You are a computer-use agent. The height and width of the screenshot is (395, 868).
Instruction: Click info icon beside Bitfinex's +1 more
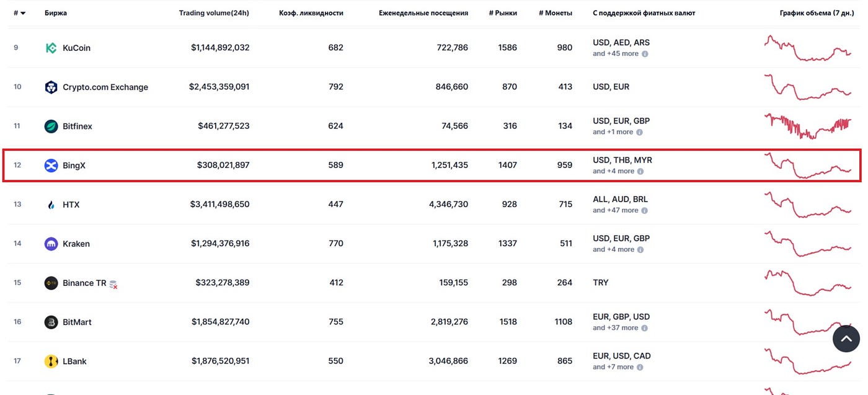coord(640,132)
